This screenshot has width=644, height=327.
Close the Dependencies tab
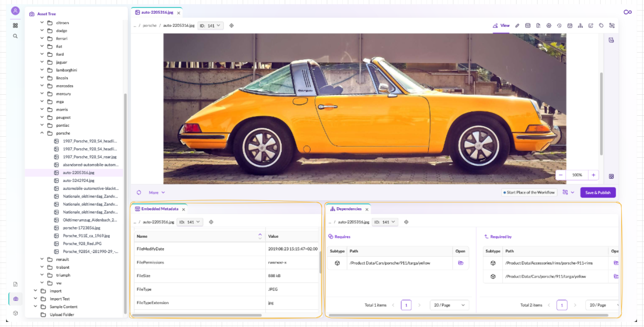[367, 209]
